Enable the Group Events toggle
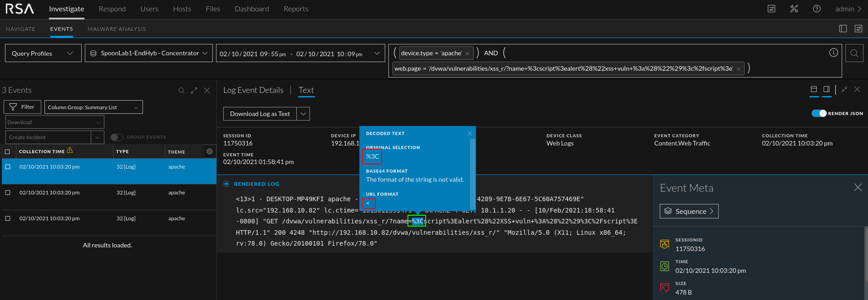The width and height of the screenshot is (868, 300). coord(117,137)
